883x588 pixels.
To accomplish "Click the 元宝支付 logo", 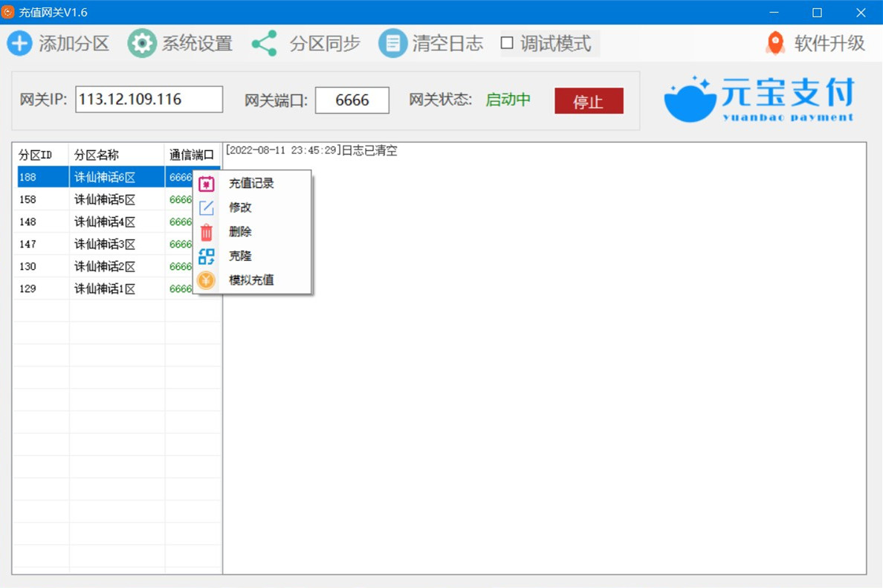I will click(x=760, y=100).
